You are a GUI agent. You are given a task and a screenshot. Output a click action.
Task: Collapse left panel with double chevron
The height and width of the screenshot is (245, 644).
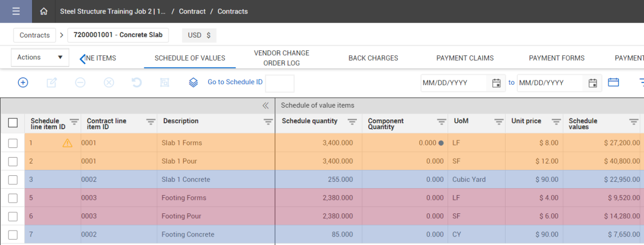pos(265,106)
